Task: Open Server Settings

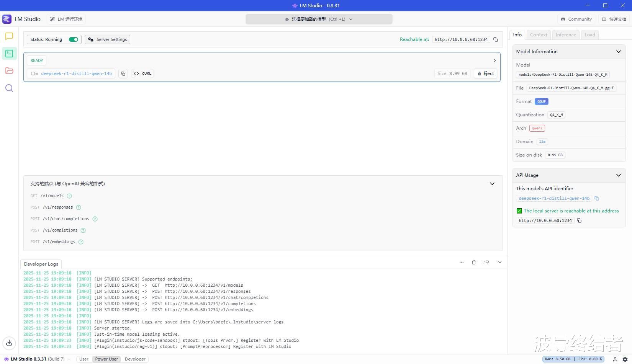Action: tap(108, 39)
